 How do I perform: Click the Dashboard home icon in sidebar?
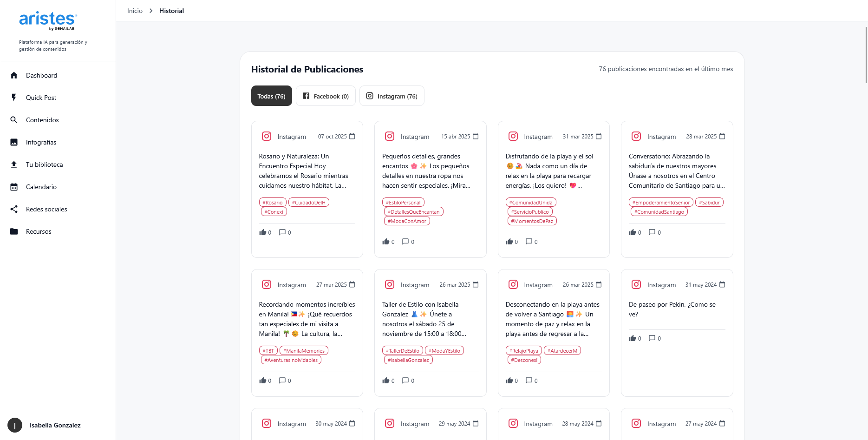point(14,75)
